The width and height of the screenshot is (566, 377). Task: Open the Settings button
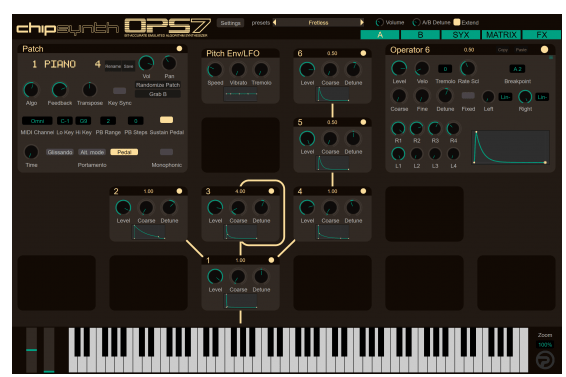tap(230, 23)
